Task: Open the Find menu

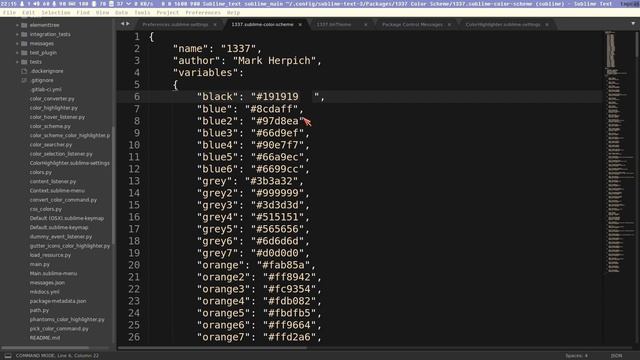Action: (83, 13)
